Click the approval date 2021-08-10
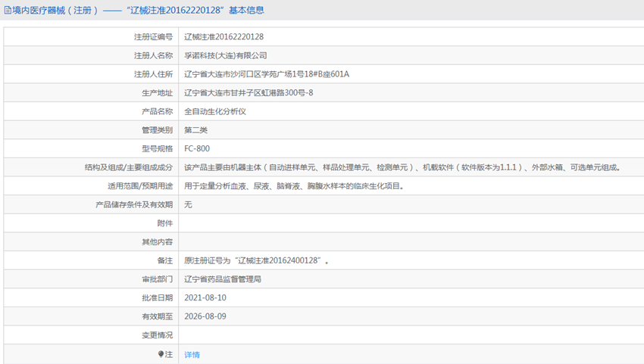644x364 pixels. [x=205, y=297]
